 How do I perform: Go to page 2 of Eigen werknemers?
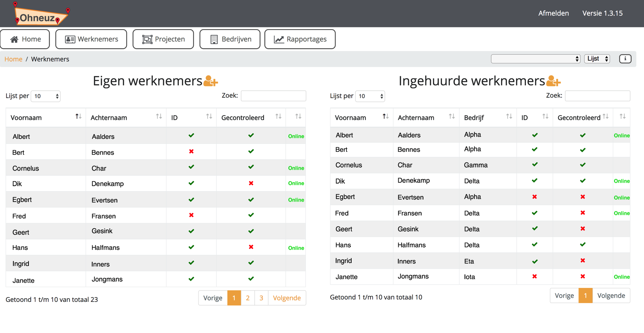point(248,298)
